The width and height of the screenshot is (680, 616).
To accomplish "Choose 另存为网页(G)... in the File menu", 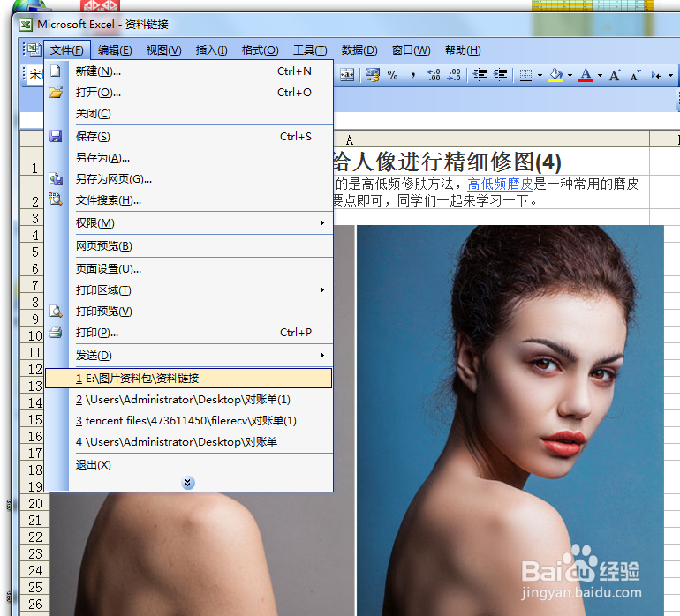I will click(189, 179).
